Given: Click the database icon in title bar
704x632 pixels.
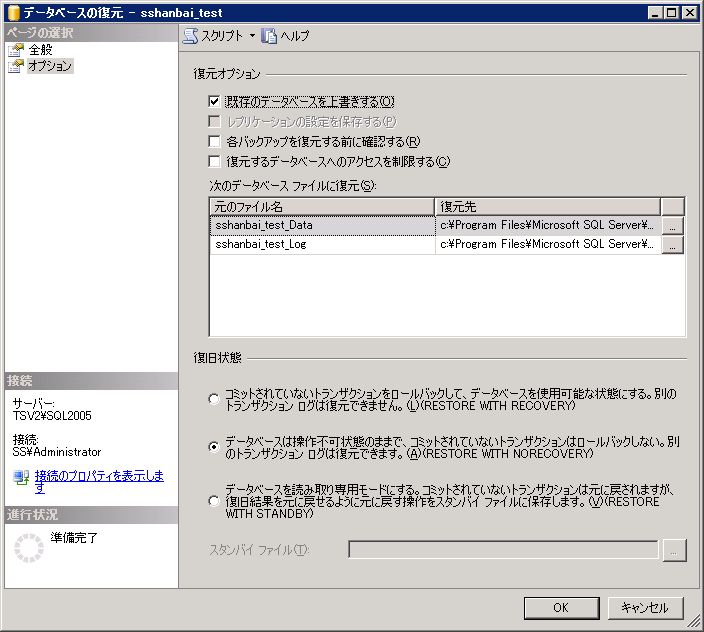Looking at the screenshot, I should pos(13,13).
